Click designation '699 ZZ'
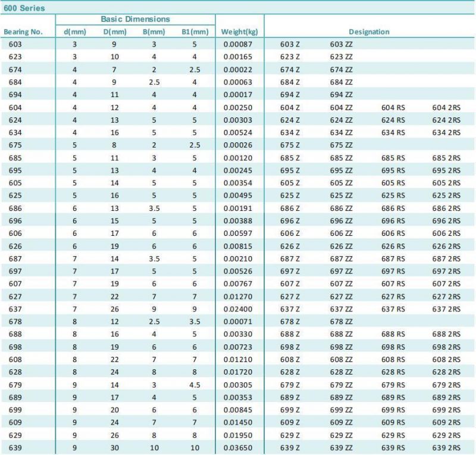This screenshot has width=476, height=455. tap(341, 410)
